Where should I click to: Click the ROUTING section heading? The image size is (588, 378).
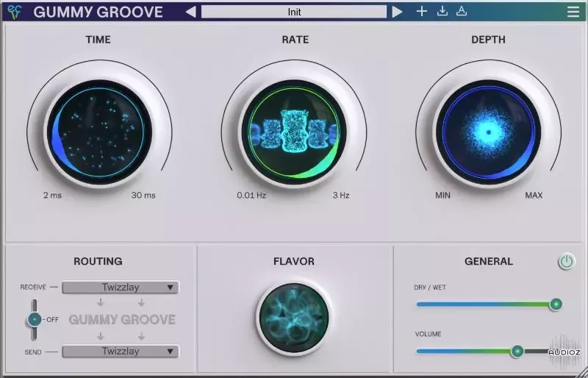[x=98, y=261]
